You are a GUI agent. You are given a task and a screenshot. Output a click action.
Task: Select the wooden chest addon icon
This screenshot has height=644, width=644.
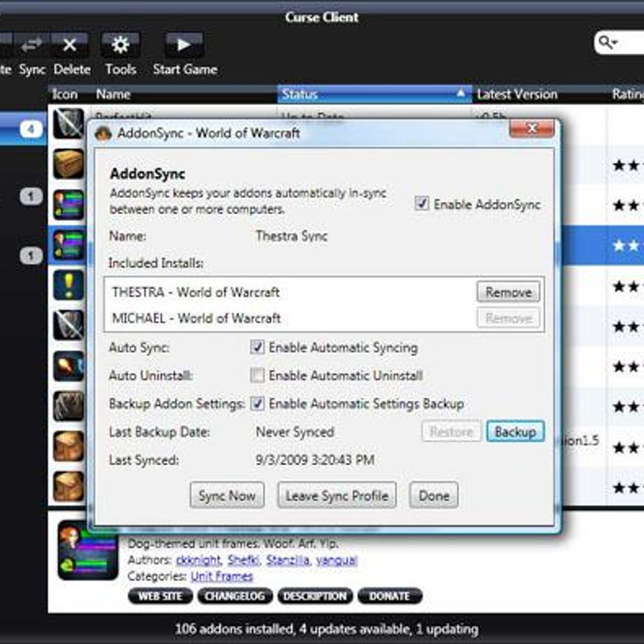pos(68,164)
